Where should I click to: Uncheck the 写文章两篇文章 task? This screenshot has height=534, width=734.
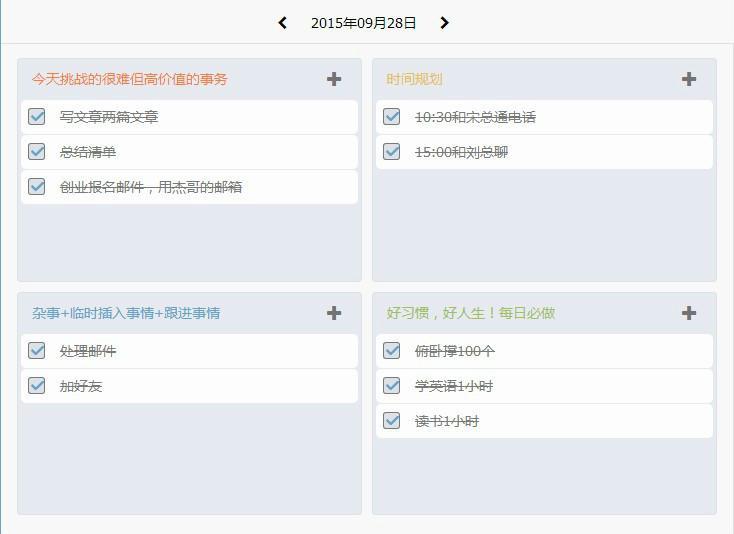tap(37, 117)
